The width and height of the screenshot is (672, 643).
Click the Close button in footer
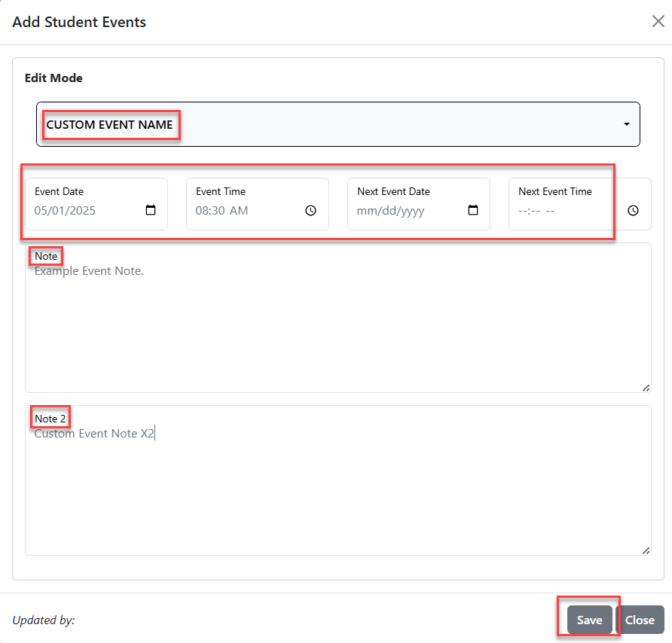pos(640,620)
